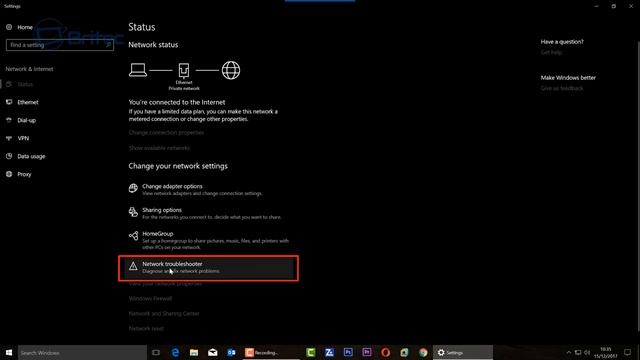Open Premiere Pro from taskbar
The width and height of the screenshot is (640, 360).
point(367,352)
